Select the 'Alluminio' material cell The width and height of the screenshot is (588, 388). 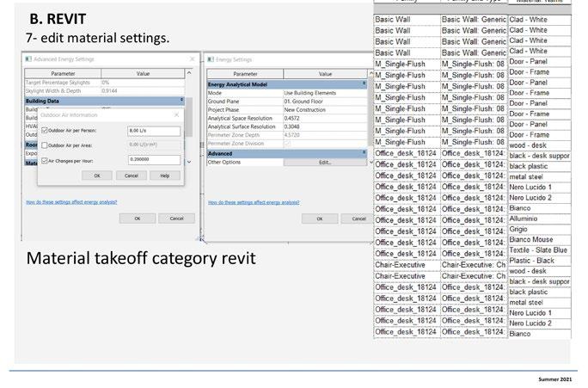point(539,219)
